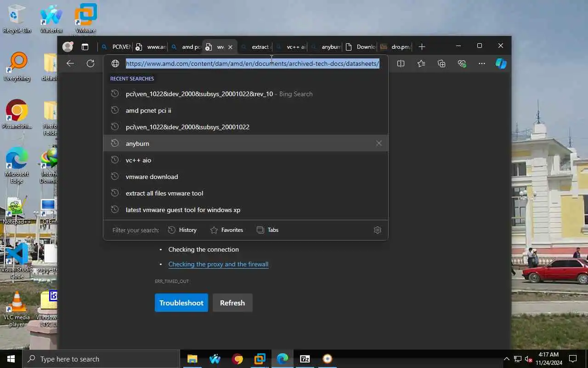Viewport: 588px width, 368px height.
Task: Switch to extract tab
Action: [x=255, y=47]
